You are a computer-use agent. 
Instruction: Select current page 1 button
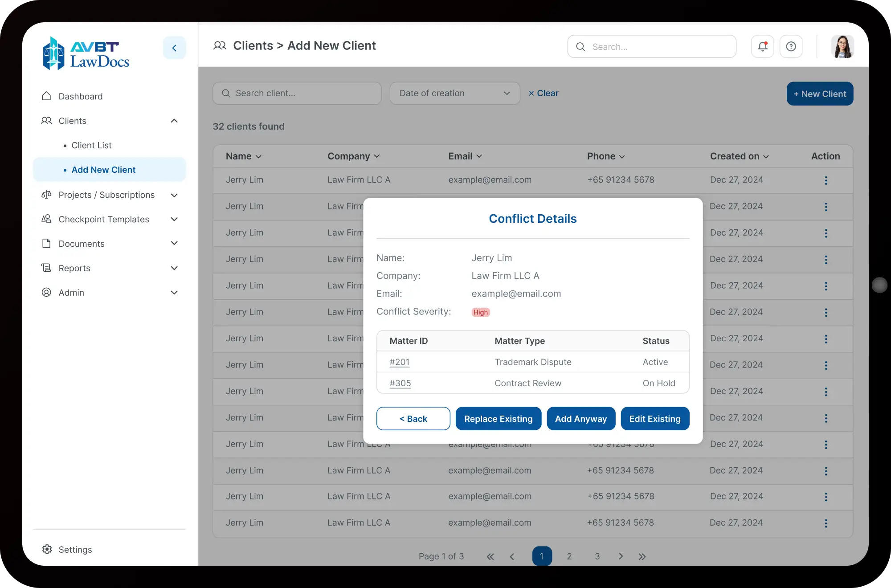pos(542,556)
